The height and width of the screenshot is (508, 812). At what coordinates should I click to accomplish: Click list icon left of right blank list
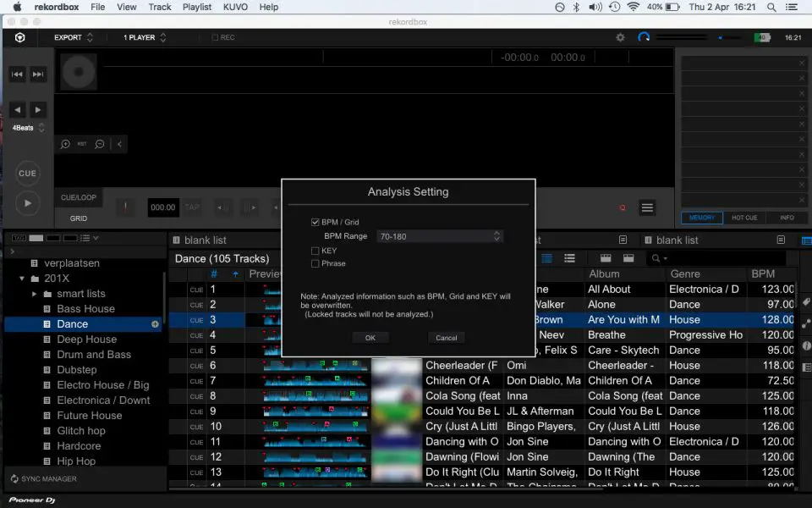click(x=648, y=240)
